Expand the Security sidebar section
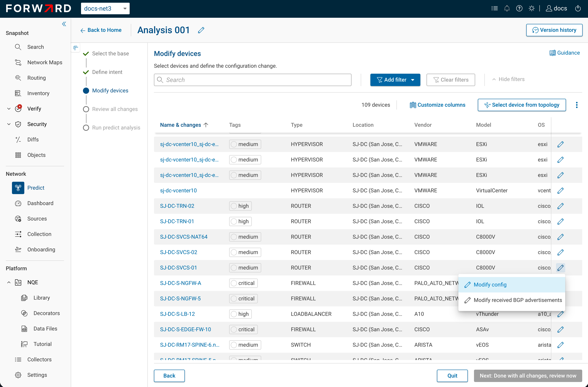 click(x=9, y=124)
